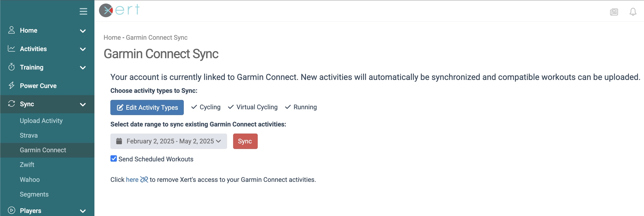Image resolution: width=644 pixels, height=216 pixels.
Task: Expand the Home menu chevron
Action: 83,31
